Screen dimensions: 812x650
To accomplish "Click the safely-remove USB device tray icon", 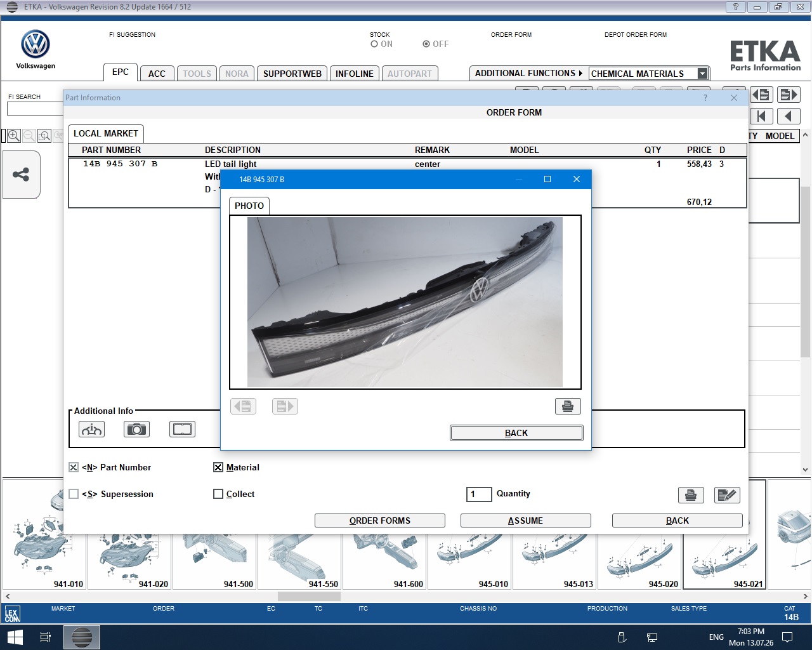I will pyautogui.click(x=622, y=637).
